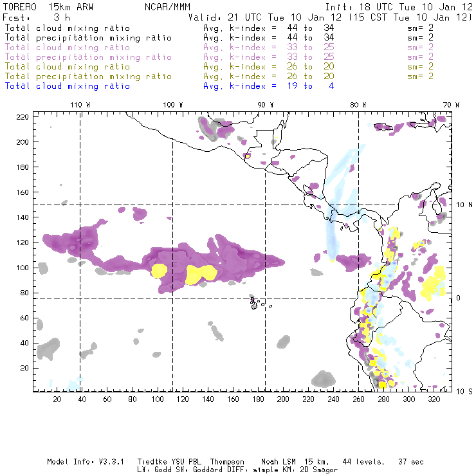Click the '10 S' latitude label
The image size is (476, 476).
coord(464,392)
